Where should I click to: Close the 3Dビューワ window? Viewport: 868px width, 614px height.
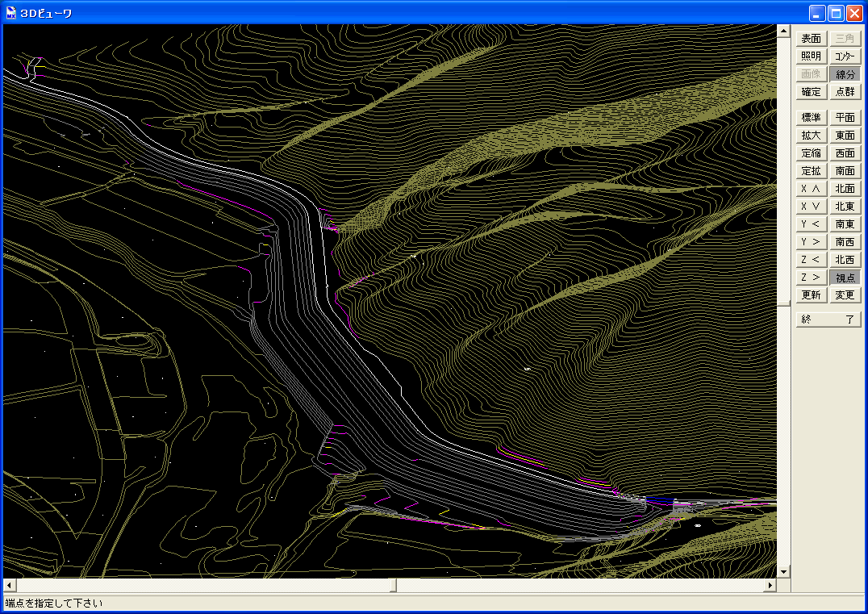(854, 13)
